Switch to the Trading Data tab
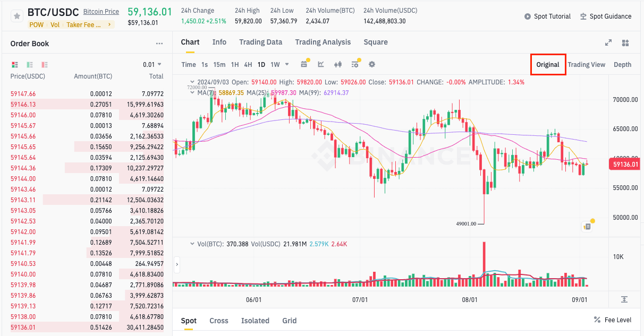 260,42
